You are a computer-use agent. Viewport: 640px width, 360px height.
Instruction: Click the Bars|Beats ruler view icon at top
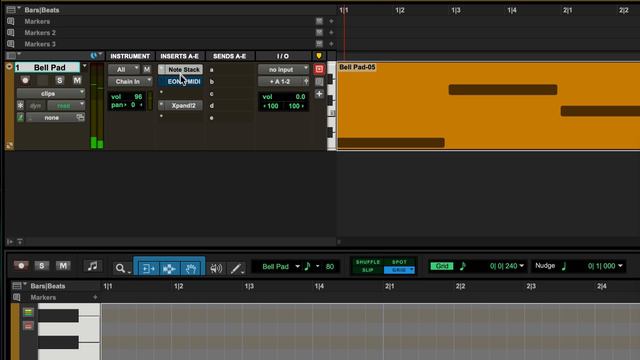(11, 10)
